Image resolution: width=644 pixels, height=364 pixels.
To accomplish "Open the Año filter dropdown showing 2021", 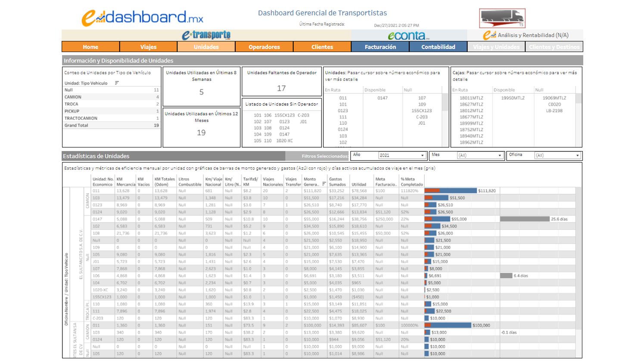I will pos(421,155).
